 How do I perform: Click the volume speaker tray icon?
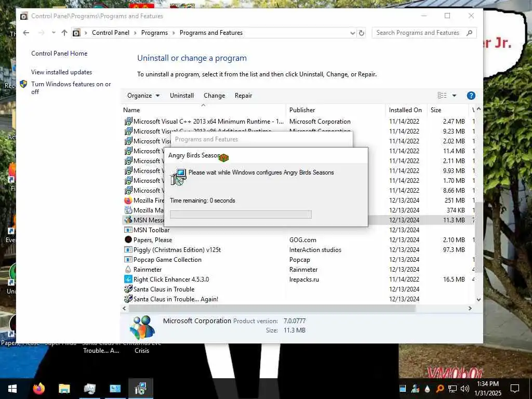465,389
